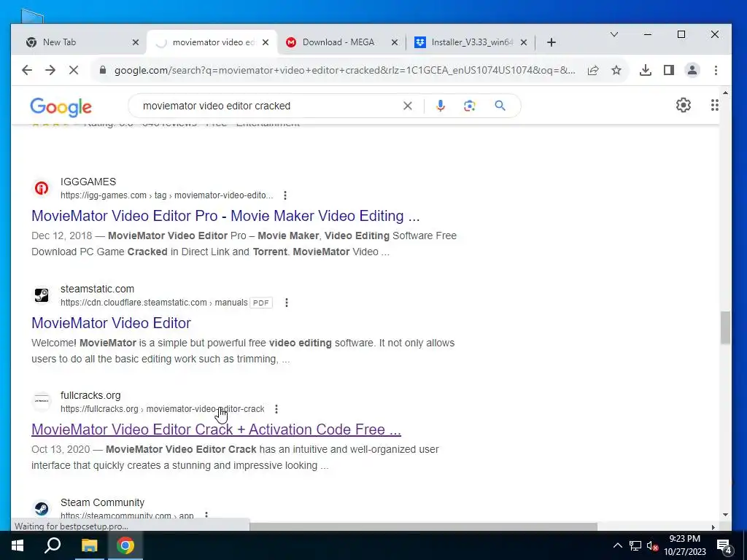Click the address bar URL
The width and height of the screenshot is (747, 560).
point(344,71)
